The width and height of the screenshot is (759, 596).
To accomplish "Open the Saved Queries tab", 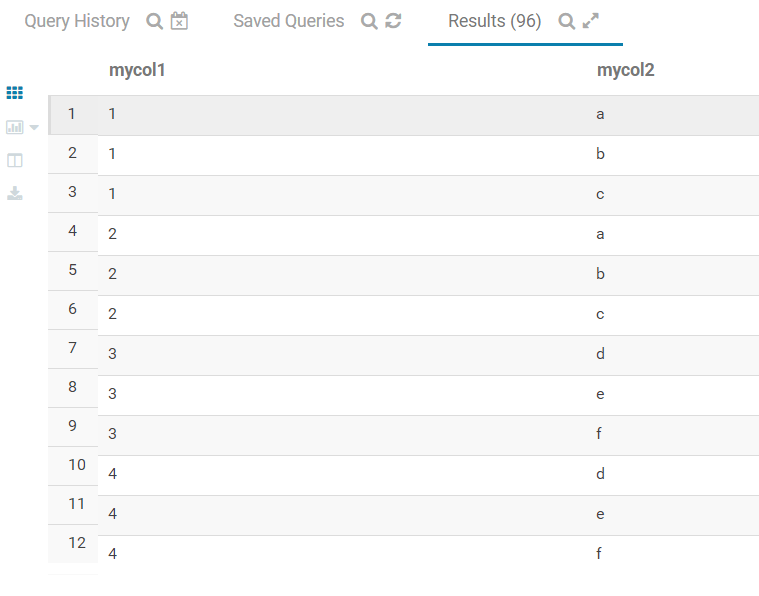I will coord(288,21).
